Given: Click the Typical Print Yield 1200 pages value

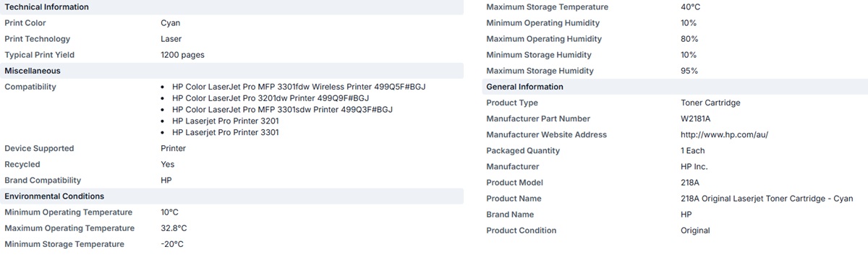Looking at the screenshot, I should tap(182, 55).
